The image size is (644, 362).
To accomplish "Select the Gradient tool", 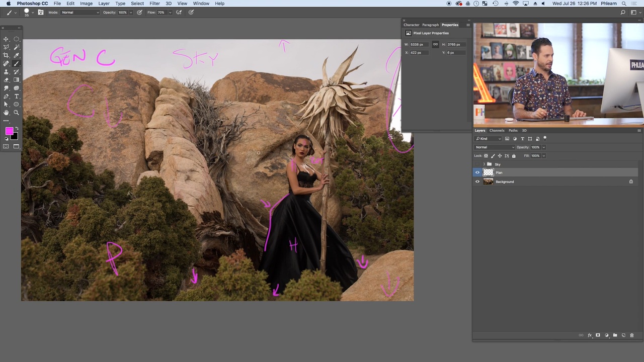I will 16,79.
